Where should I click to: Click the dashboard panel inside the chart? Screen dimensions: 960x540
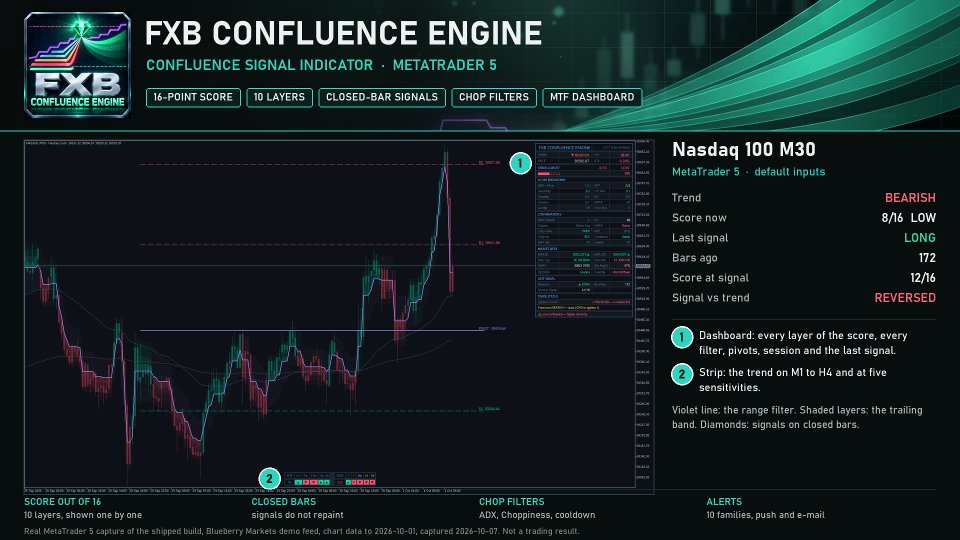583,230
